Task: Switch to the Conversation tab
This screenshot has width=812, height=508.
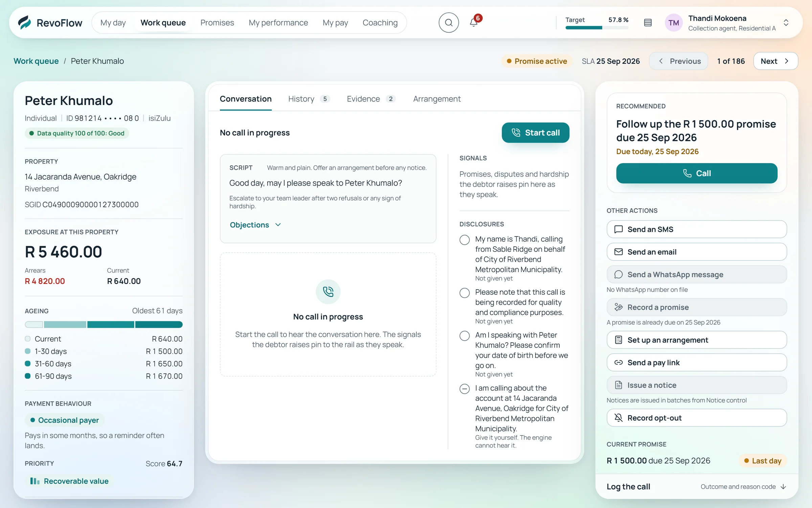Action: [x=246, y=99]
